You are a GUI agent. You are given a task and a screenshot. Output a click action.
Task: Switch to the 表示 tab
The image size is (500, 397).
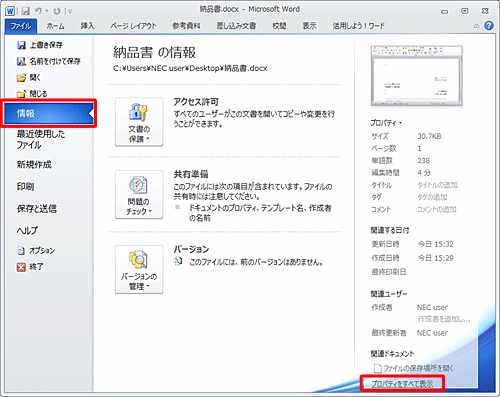coord(309,26)
